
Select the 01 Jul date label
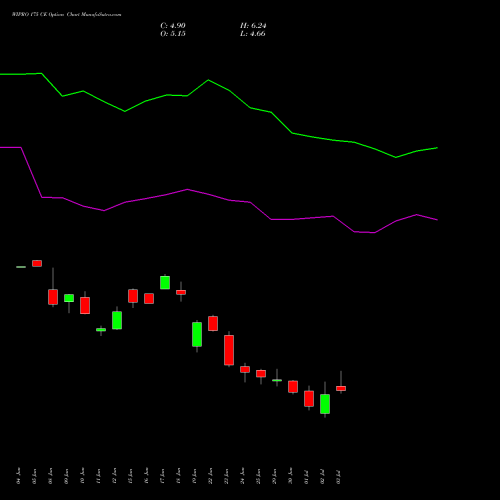307,476
